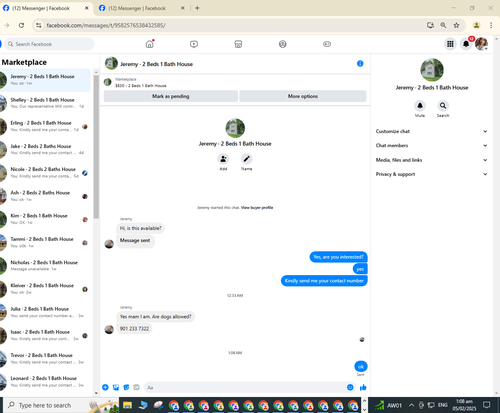Click the phone number message 901 233 7322
The width and height of the screenshot is (500, 413).
point(134,329)
